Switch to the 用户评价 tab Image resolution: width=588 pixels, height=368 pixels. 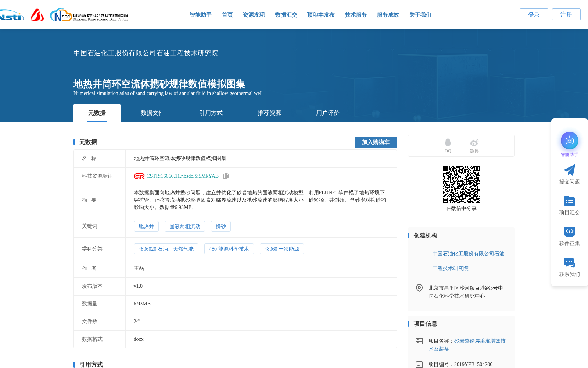point(327,113)
